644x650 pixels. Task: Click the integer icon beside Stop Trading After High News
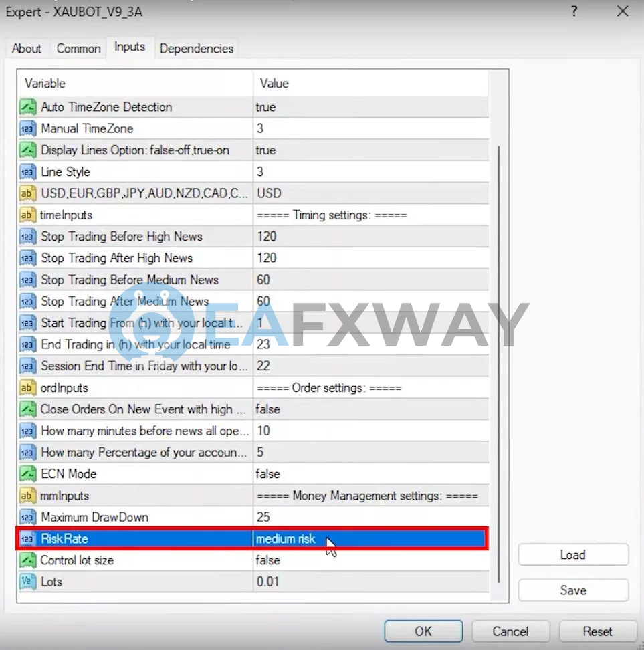click(28, 258)
